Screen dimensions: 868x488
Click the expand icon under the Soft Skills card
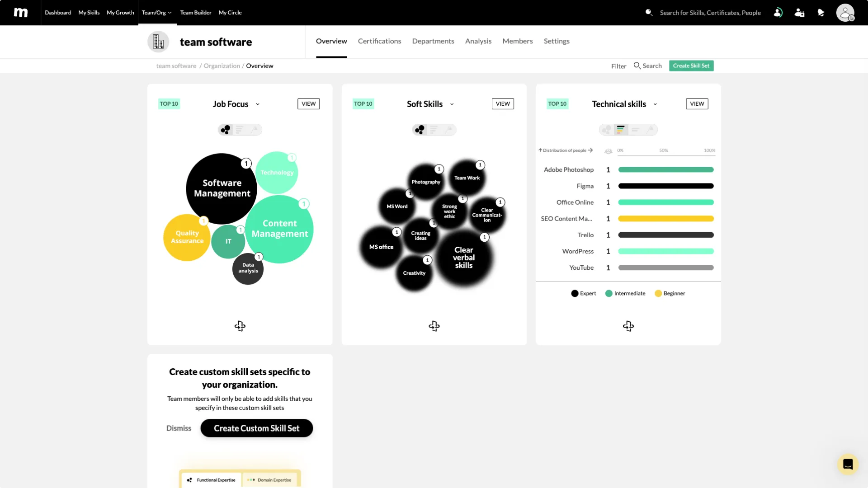point(434,326)
